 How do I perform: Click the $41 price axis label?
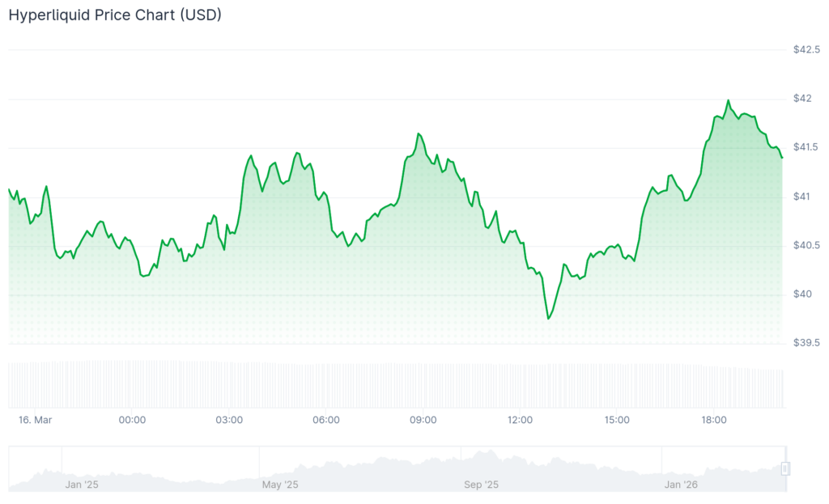[x=802, y=197]
